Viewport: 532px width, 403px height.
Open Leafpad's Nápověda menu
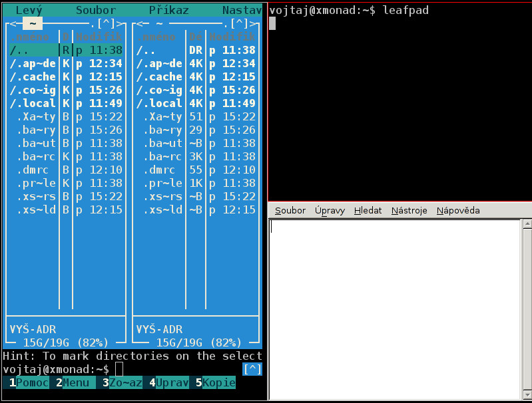(458, 211)
